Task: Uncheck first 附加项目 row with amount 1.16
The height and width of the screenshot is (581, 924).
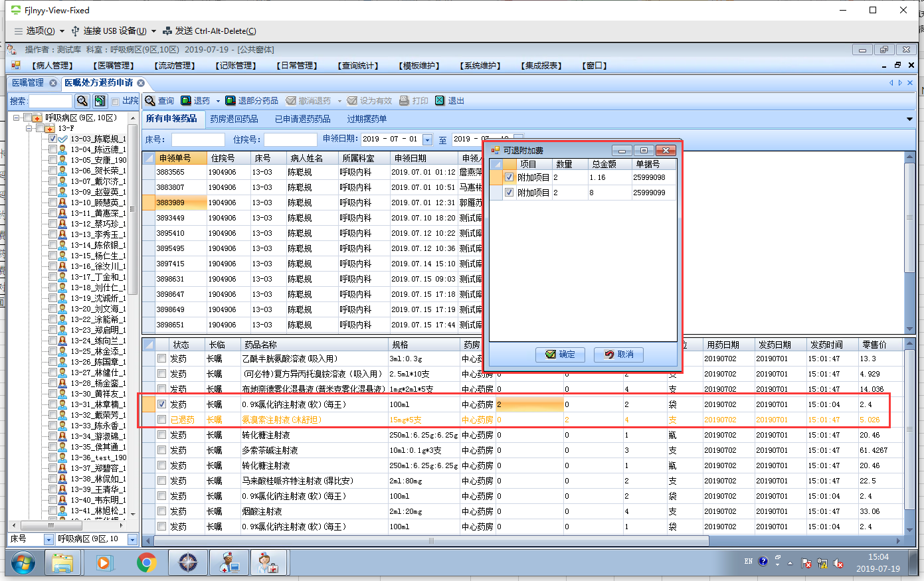Action: (509, 177)
